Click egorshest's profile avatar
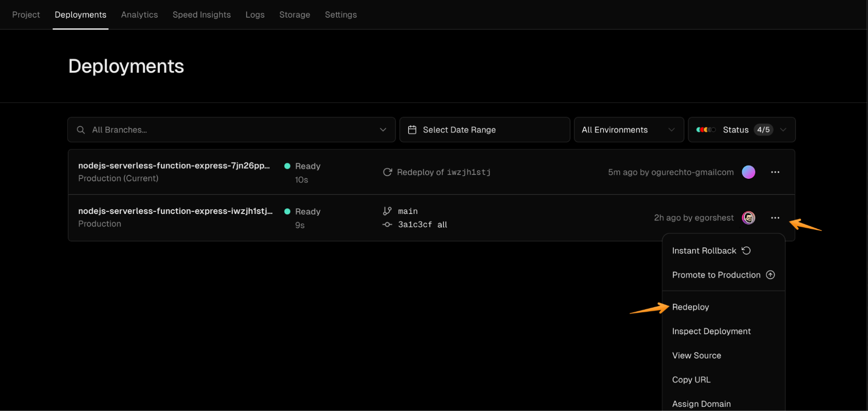This screenshot has width=868, height=411. (749, 217)
